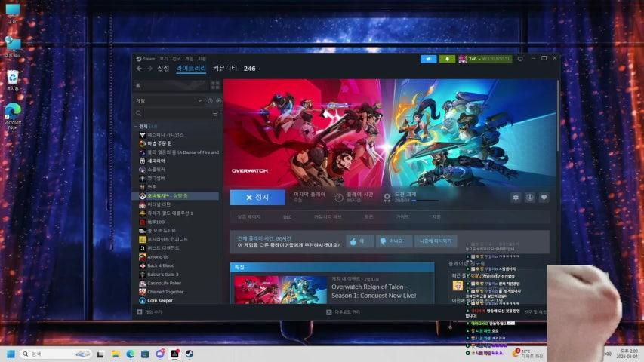Open the advanced filter settings icon
The height and width of the screenshot is (362, 644).
tap(215, 113)
